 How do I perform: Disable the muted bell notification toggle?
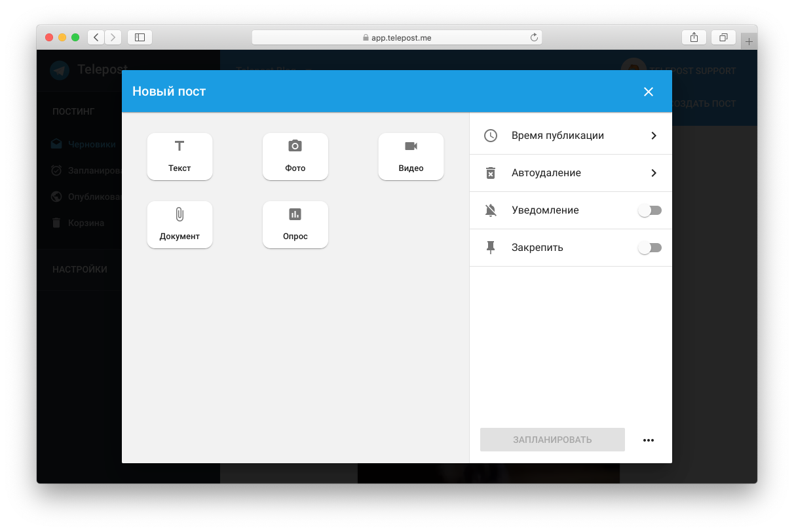coord(649,210)
